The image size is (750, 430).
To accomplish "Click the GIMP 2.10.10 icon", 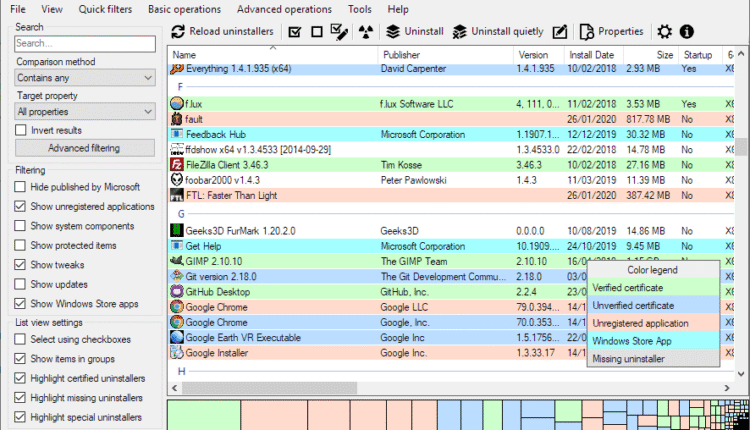I will (x=177, y=261).
